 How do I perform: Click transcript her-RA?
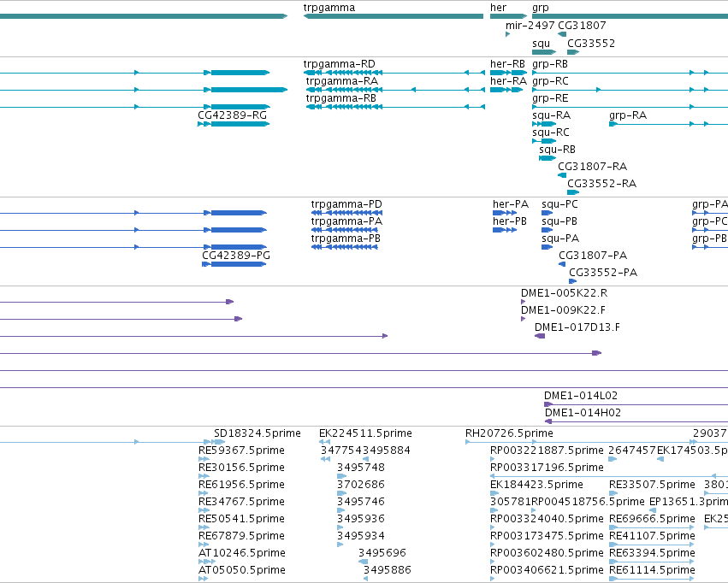click(508, 81)
